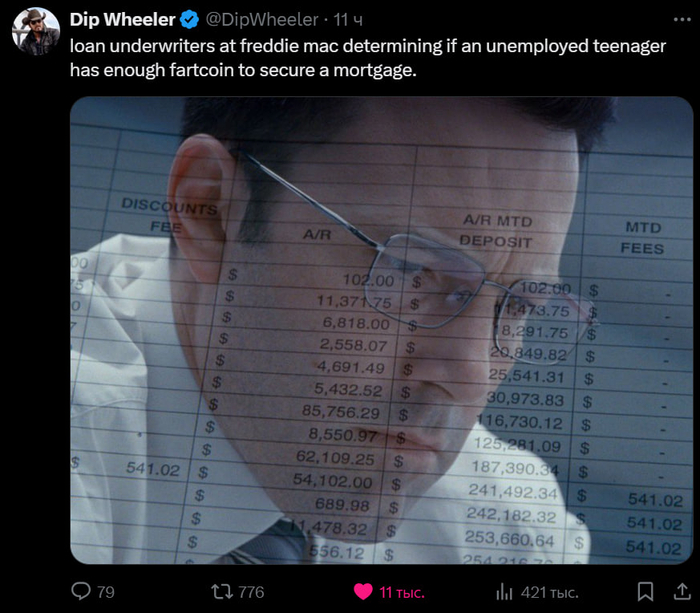This screenshot has width=700, height=613.
Task: Open Dip Wheeler's profile avatar
Action: click(x=36, y=31)
